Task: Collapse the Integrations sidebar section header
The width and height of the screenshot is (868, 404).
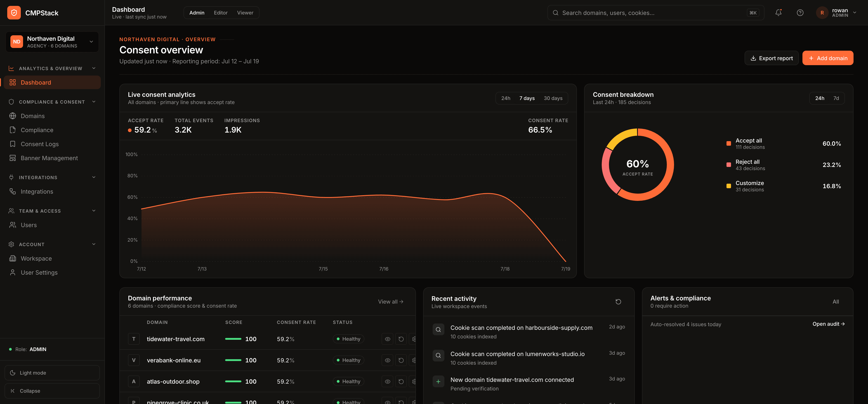Action: (52, 177)
